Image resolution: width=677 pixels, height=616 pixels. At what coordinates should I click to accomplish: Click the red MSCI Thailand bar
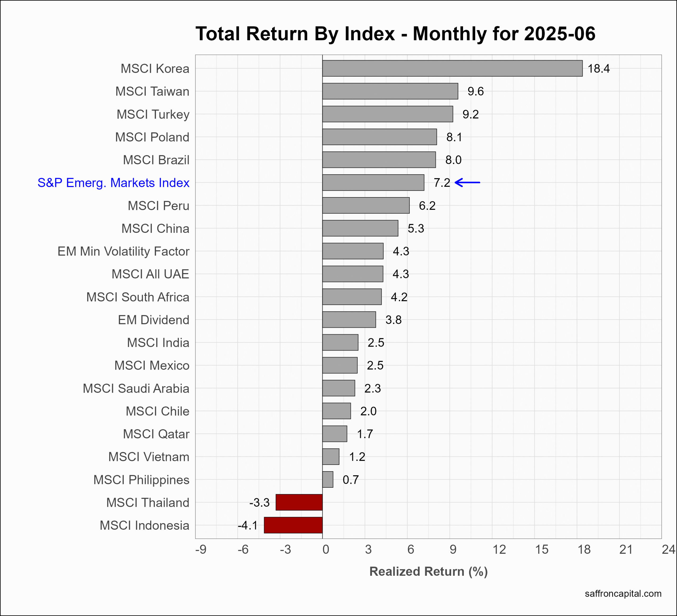(299, 502)
